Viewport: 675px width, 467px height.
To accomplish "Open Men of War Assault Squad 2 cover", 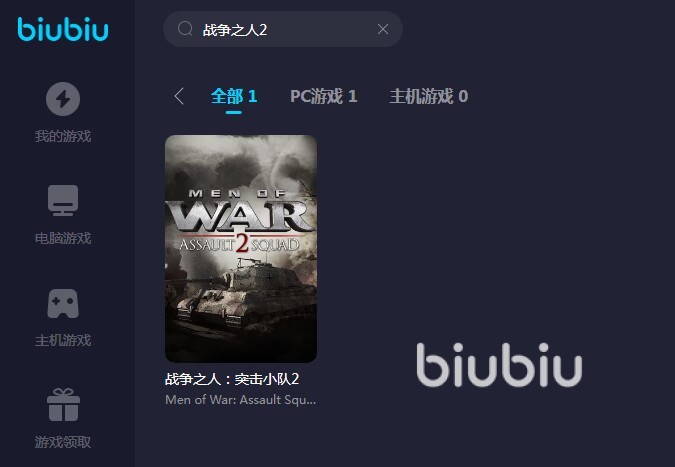I will point(241,248).
